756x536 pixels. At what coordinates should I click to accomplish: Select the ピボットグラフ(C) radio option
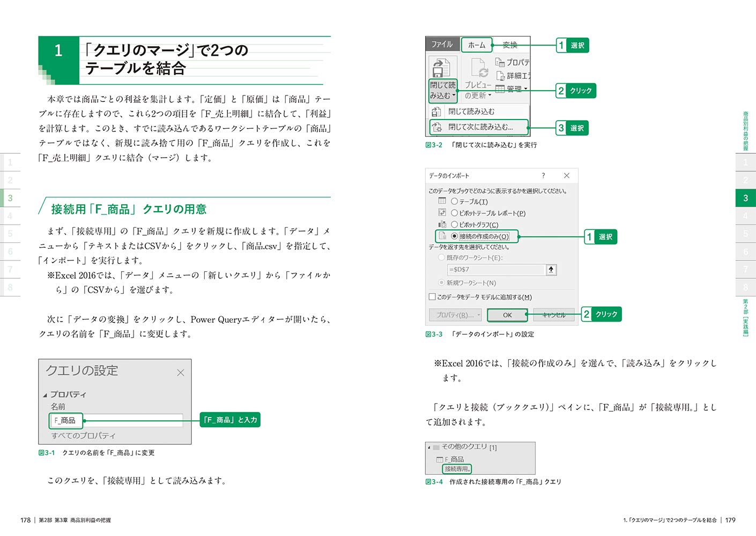pos(454,225)
